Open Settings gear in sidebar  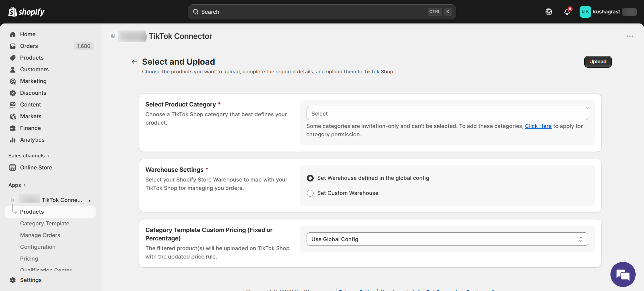coord(13,280)
